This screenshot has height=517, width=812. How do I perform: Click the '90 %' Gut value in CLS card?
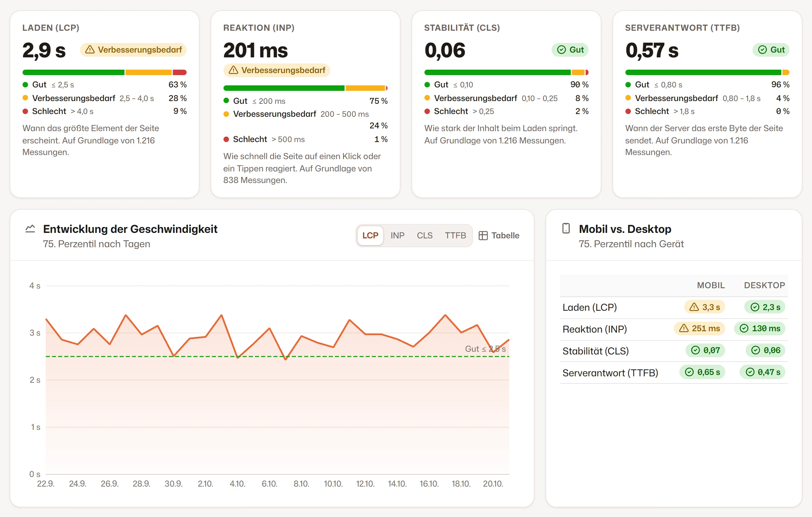580,85
